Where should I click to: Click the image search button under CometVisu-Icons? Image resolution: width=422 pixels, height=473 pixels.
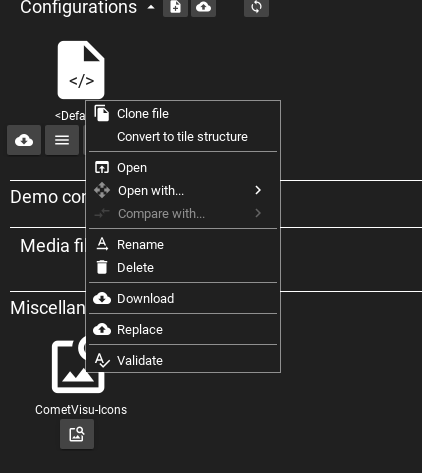[x=77, y=434]
